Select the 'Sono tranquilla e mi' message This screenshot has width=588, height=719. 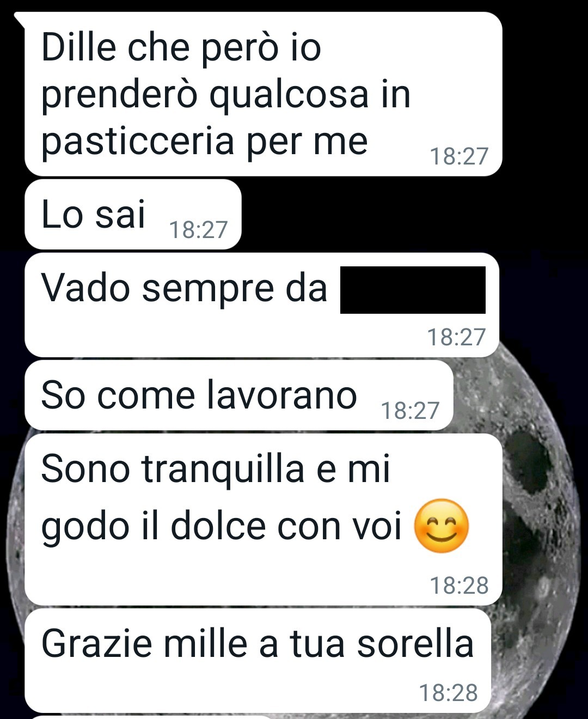263,519
